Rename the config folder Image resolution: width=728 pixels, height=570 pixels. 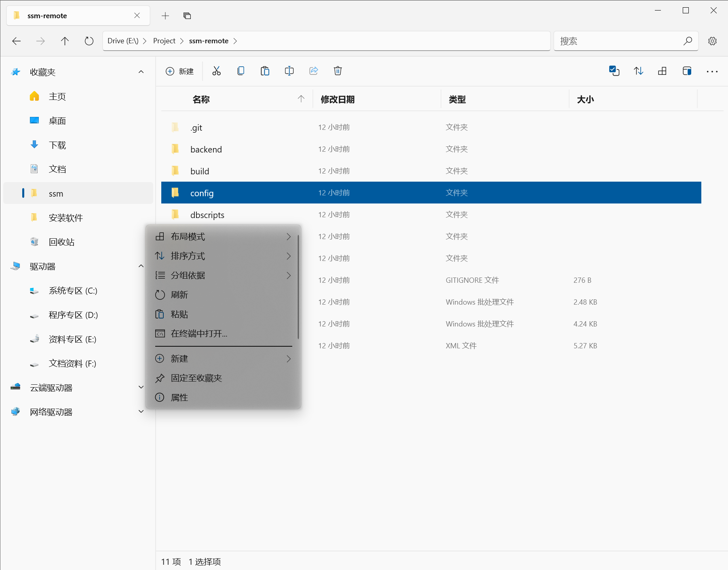289,71
